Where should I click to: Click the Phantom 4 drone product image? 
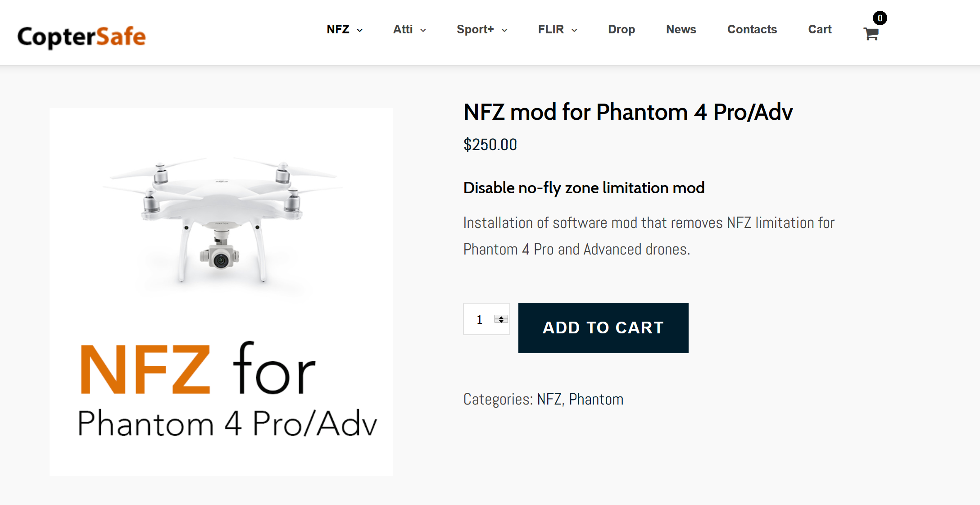tap(221, 291)
